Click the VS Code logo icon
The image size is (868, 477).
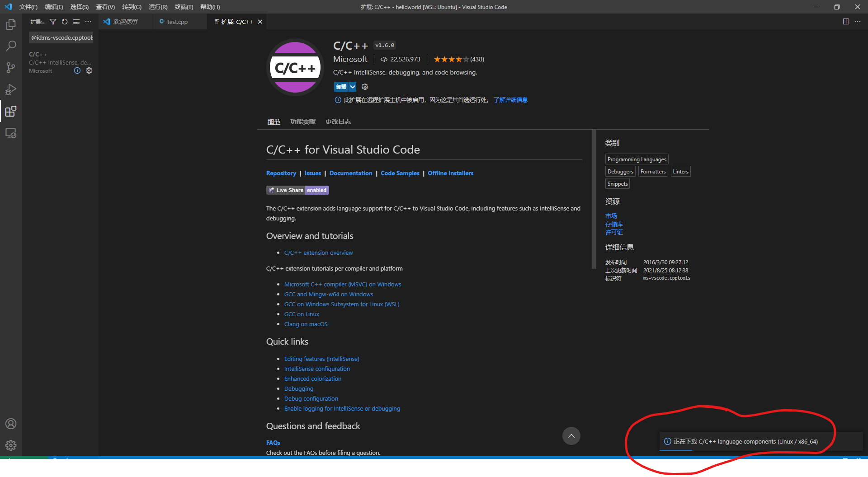click(x=8, y=7)
